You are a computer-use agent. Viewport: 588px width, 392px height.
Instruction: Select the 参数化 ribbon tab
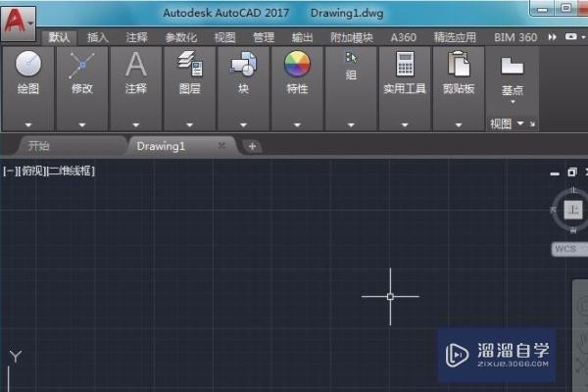181,37
